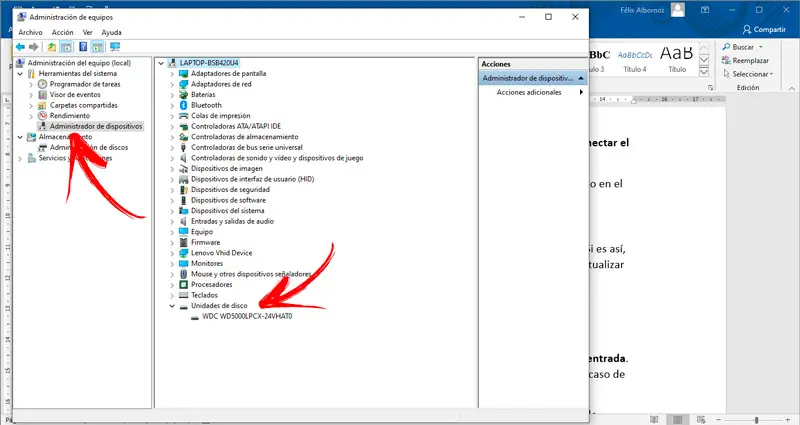Click Controladoras de almacenamiento icon
800x425 pixels.
pyautogui.click(x=184, y=137)
